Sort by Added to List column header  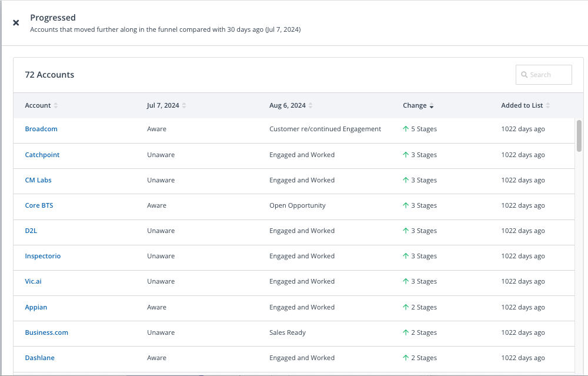[x=522, y=106]
